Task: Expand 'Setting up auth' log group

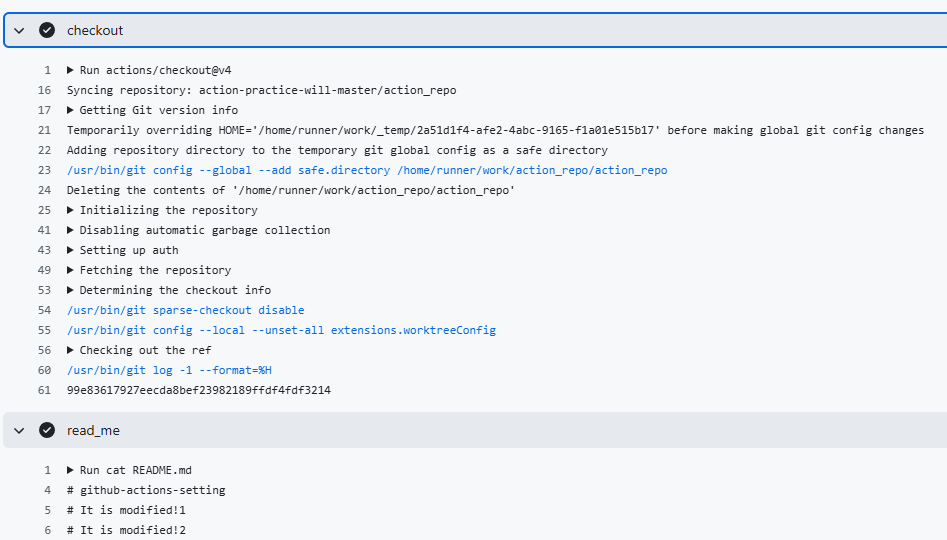Action: tap(71, 250)
